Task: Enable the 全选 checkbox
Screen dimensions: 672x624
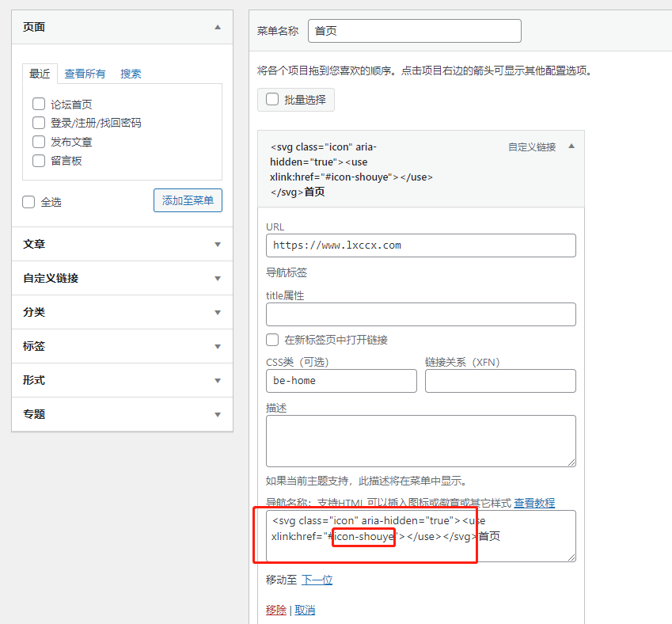Action: coord(29,202)
